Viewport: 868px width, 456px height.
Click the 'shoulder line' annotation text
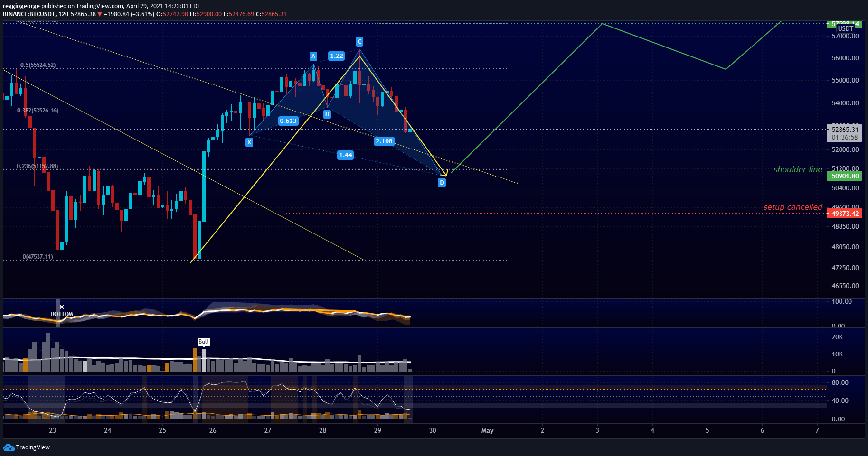pos(798,169)
